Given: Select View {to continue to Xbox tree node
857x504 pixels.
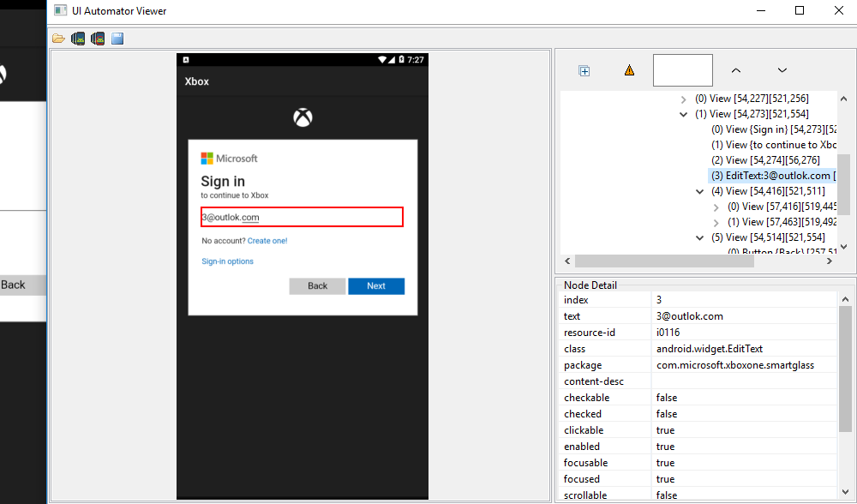Looking at the screenshot, I should tap(773, 145).
